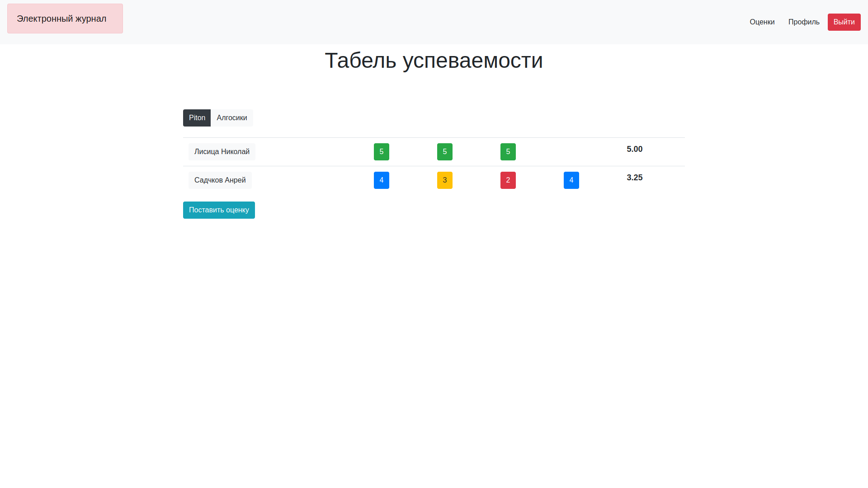Select the last grade 4 for Садчков Анрей

(x=571, y=180)
